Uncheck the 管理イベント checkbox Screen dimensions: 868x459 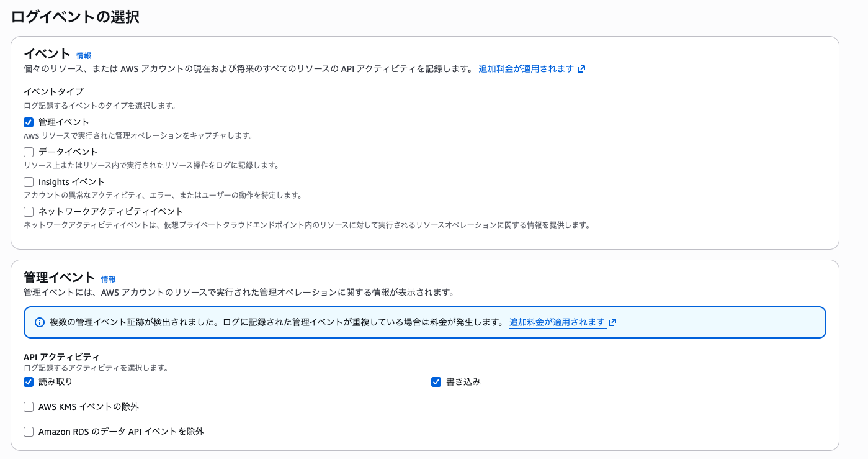(x=28, y=122)
